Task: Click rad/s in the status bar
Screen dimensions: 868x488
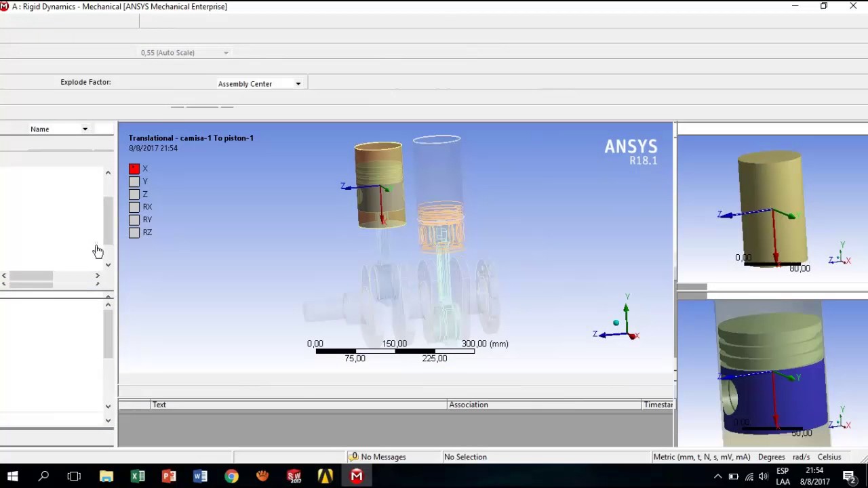Action: coord(801,457)
